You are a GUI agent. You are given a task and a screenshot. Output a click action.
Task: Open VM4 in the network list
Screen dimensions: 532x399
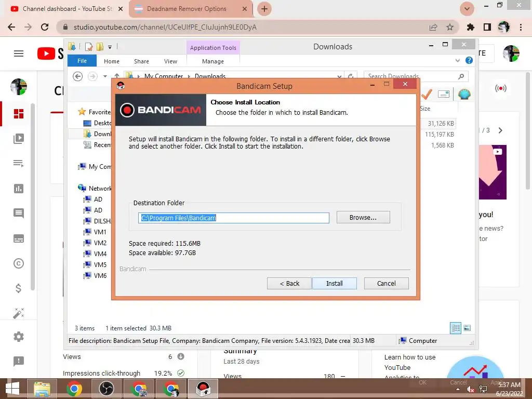[95, 254]
